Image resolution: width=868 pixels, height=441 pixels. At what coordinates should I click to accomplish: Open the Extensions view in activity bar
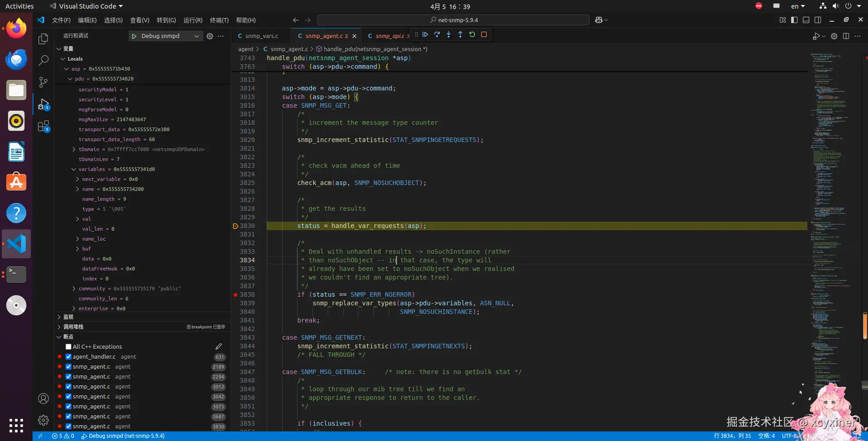pos(43,126)
